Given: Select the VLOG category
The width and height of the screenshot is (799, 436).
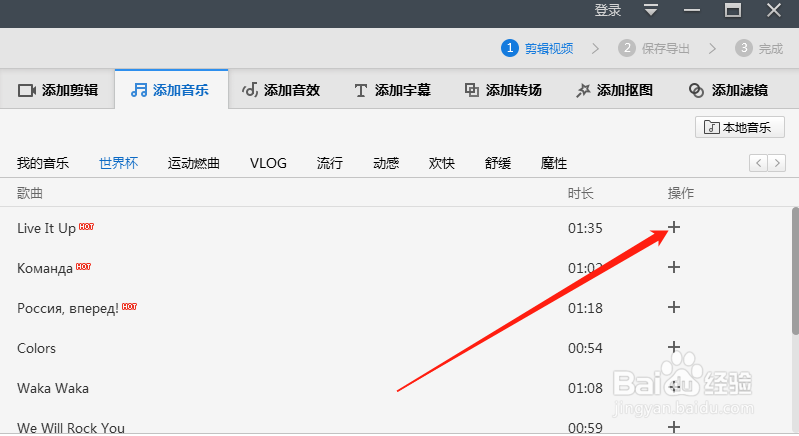Looking at the screenshot, I should coord(268,163).
